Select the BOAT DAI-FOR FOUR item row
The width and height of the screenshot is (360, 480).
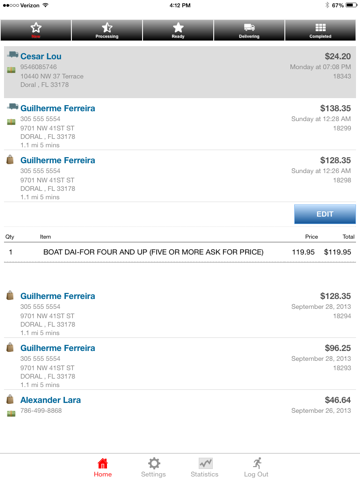(x=180, y=252)
